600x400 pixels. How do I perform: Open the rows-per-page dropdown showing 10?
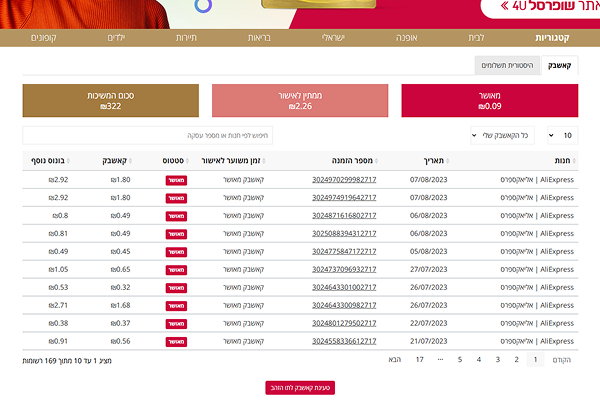[564, 135]
